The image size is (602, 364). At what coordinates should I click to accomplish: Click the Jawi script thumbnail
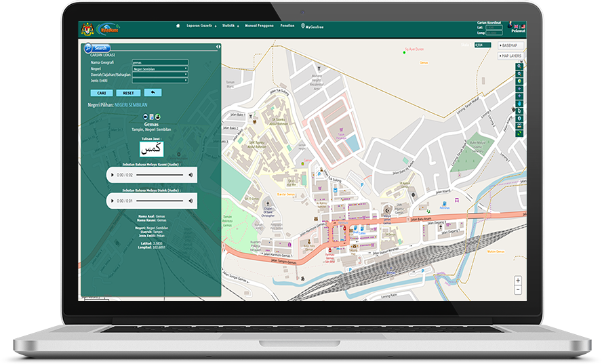pyautogui.click(x=151, y=149)
